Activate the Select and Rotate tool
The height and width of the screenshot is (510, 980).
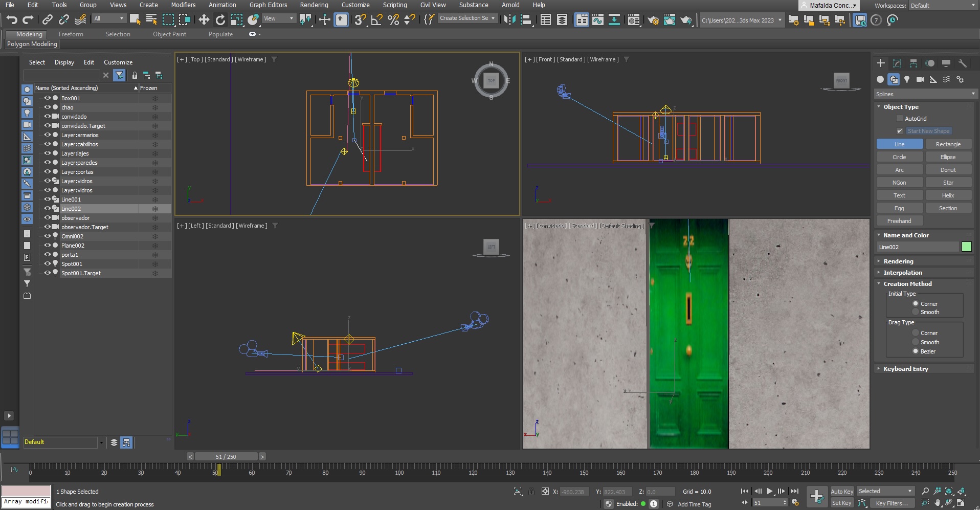coord(220,20)
